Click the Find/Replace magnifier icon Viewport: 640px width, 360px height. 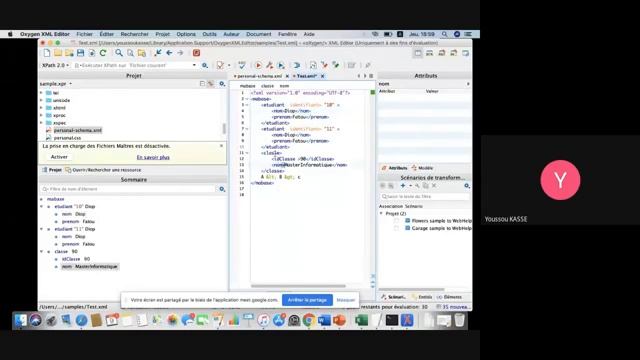(119, 53)
